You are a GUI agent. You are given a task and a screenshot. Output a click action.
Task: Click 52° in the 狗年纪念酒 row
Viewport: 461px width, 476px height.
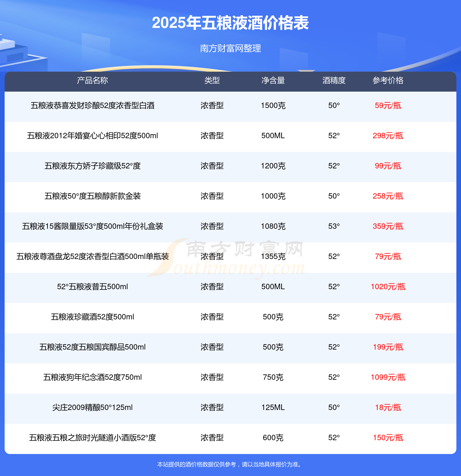pos(334,377)
